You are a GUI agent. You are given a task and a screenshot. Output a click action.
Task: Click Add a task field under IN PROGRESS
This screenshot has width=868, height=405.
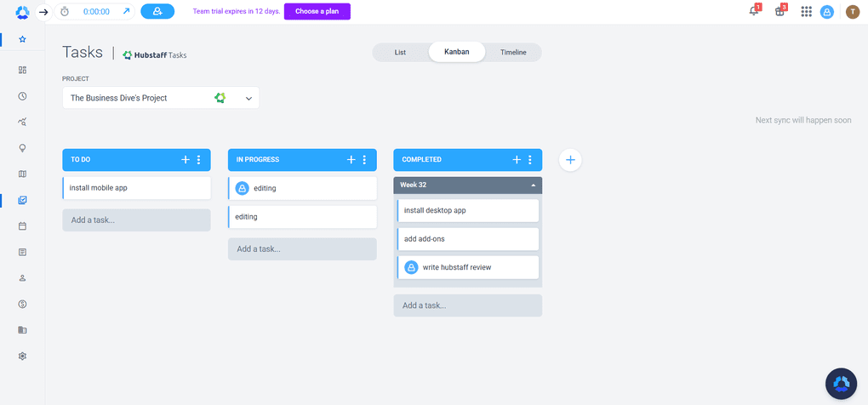pyautogui.click(x=302, y=249)
